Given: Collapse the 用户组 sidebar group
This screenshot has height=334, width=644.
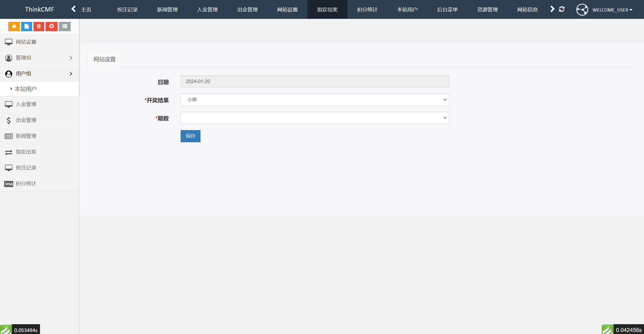Looking at the screenshot, I should click(x=39, y=74).
